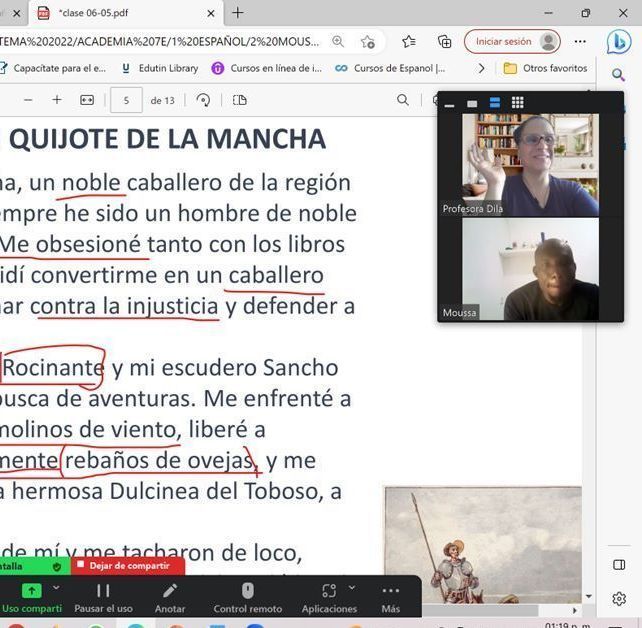
Task: Expand the arrow next to Uso compartido
Action: tap(56, 588)
